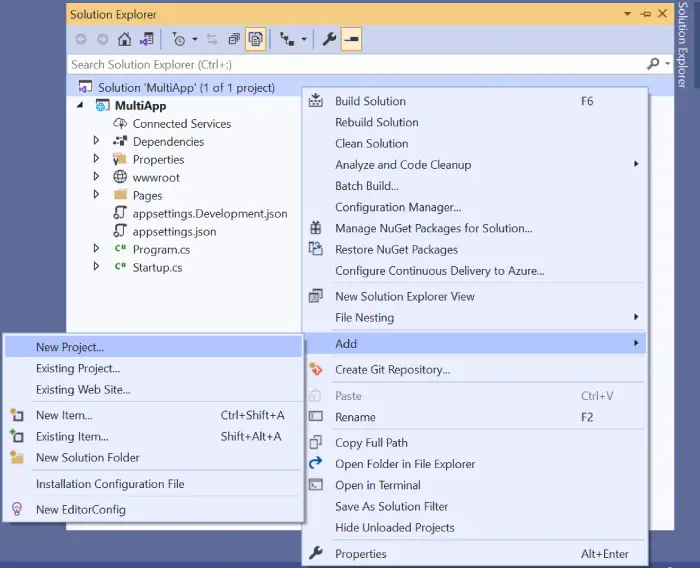Collapse the MultiApp project node
The image size is (700, 568).
coord(80,105)
